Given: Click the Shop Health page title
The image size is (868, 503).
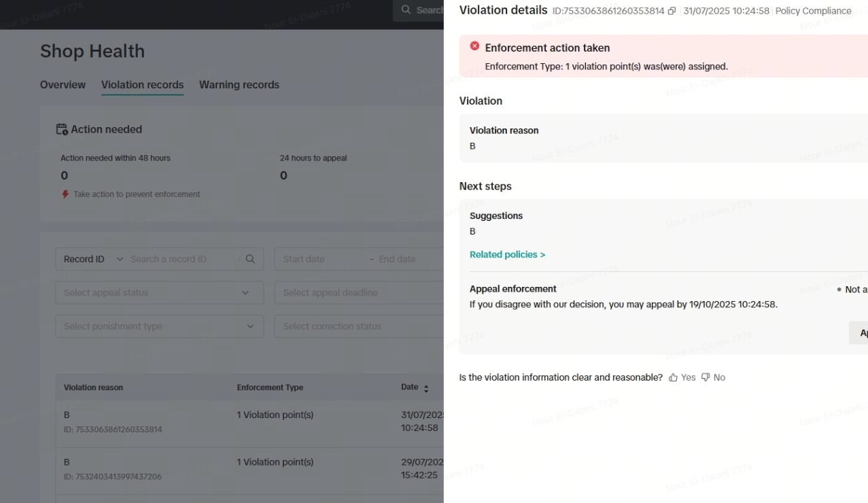Looking at the screenshot, I should point(92,51).
